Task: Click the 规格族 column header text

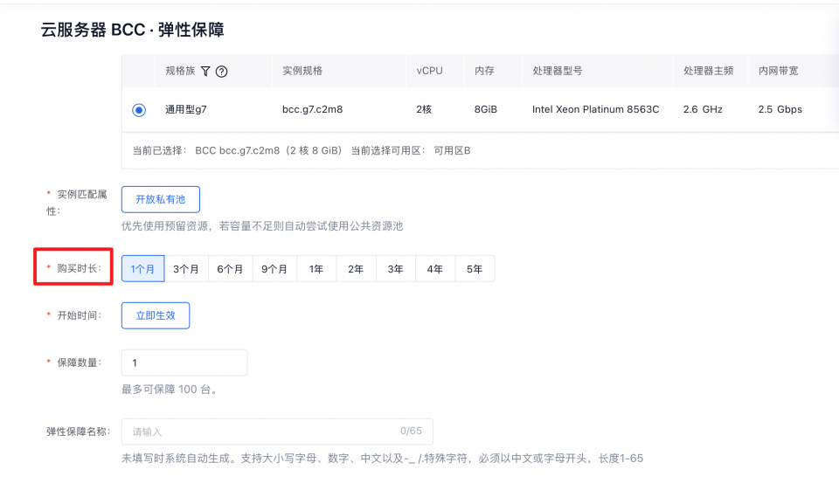Action: [180, 71]
